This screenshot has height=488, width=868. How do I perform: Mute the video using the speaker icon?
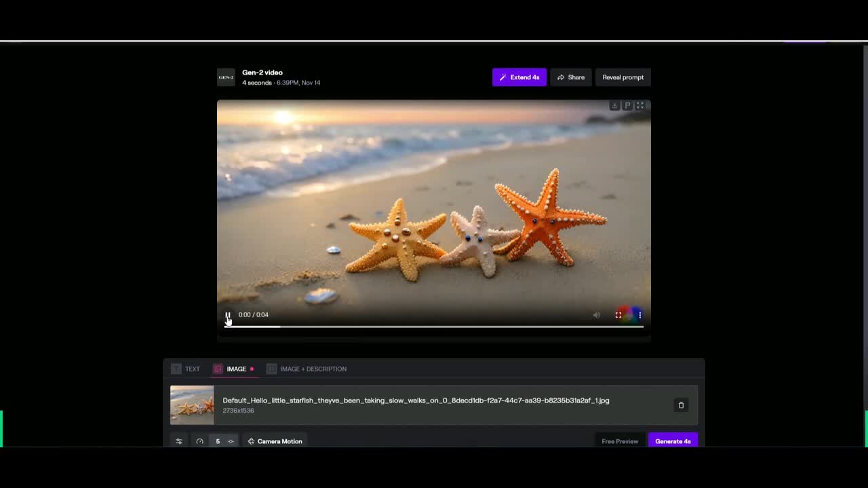pyautogui.click(x=597, y=315)
